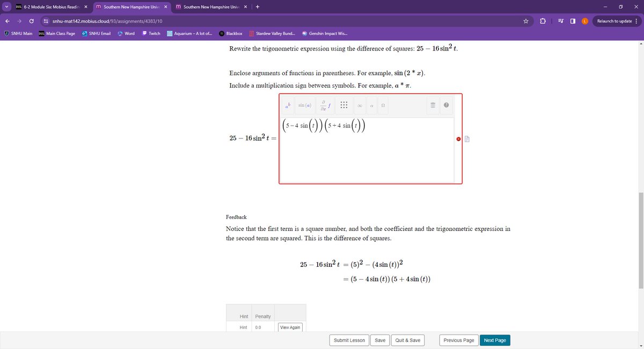Open the matrix grid template palette
This screenshot has height=349, width=644.
click(345, 105)
